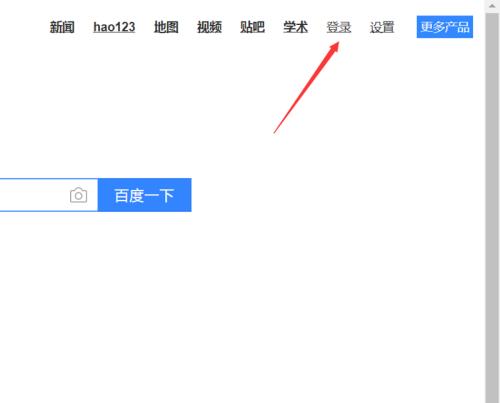Click the 登录 login link
This screenshot has height=403, width=500.
tap(339, 27)
